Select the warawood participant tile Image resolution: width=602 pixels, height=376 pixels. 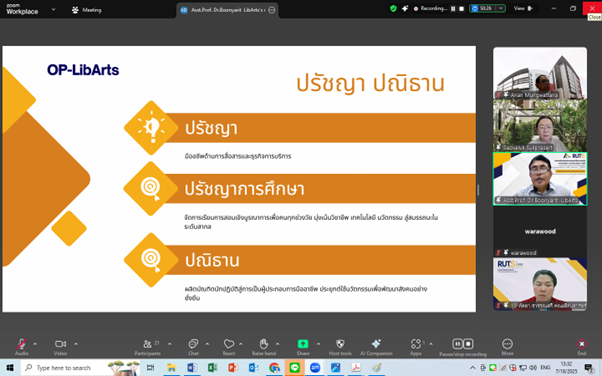point(540,232)
